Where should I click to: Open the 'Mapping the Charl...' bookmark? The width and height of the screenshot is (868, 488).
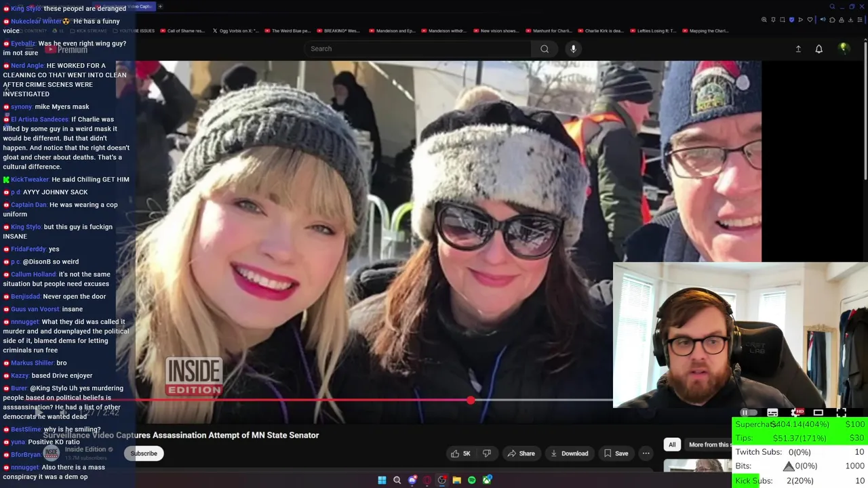click(x=704, y=30)
